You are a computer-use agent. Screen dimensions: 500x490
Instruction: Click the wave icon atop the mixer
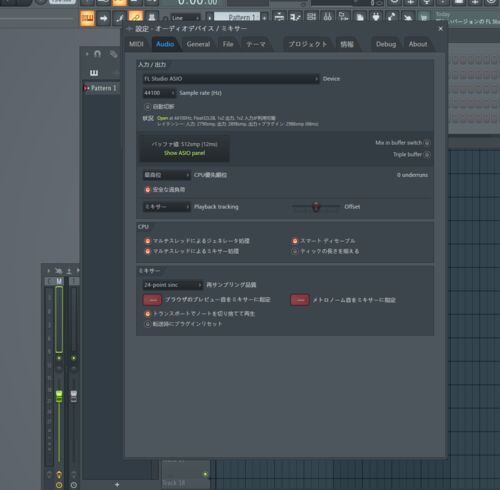[59, 271]
